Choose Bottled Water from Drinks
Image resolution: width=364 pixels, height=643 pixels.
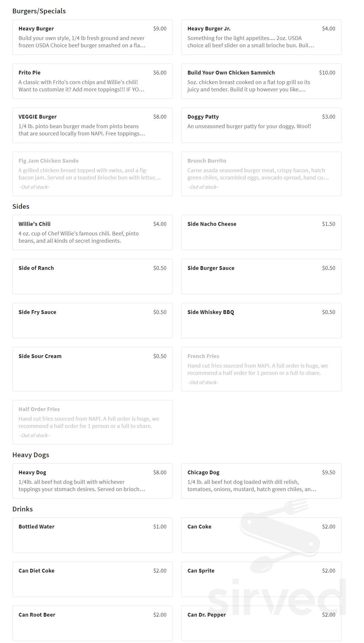click(92, 535)
